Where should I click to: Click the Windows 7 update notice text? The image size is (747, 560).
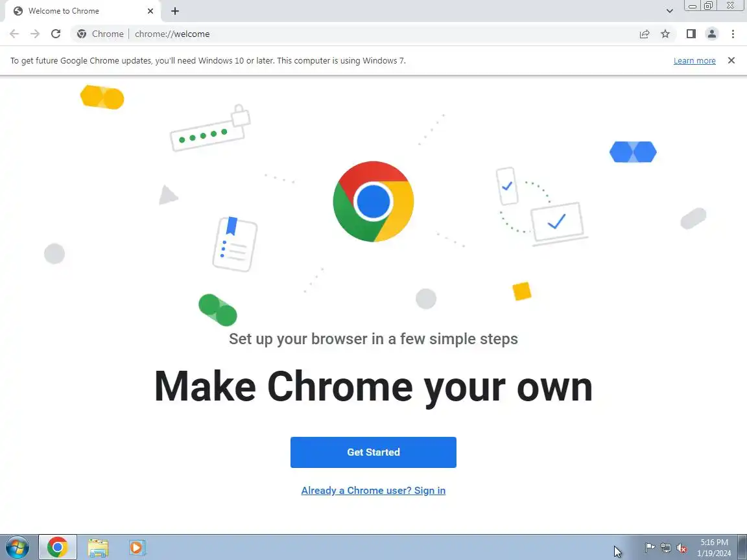click(207, 60)
